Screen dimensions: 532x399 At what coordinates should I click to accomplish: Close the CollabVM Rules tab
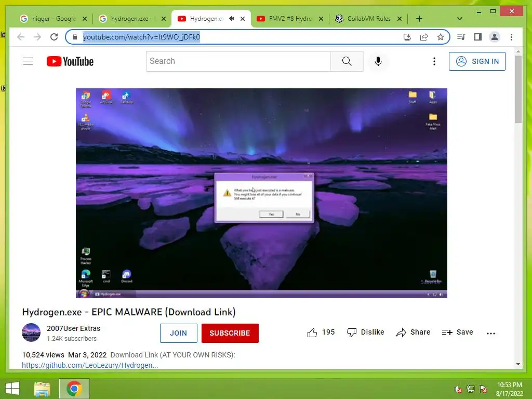[400, 19]
